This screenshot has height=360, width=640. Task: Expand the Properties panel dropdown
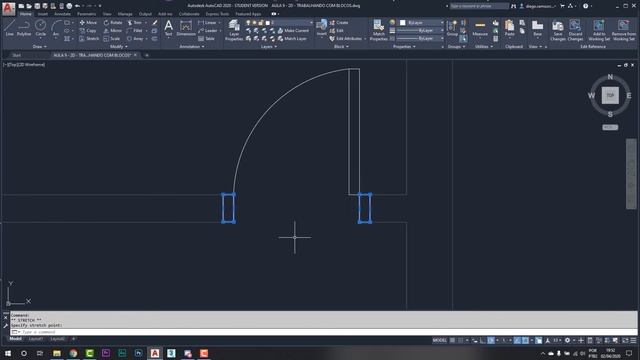[x=404, y=47]
